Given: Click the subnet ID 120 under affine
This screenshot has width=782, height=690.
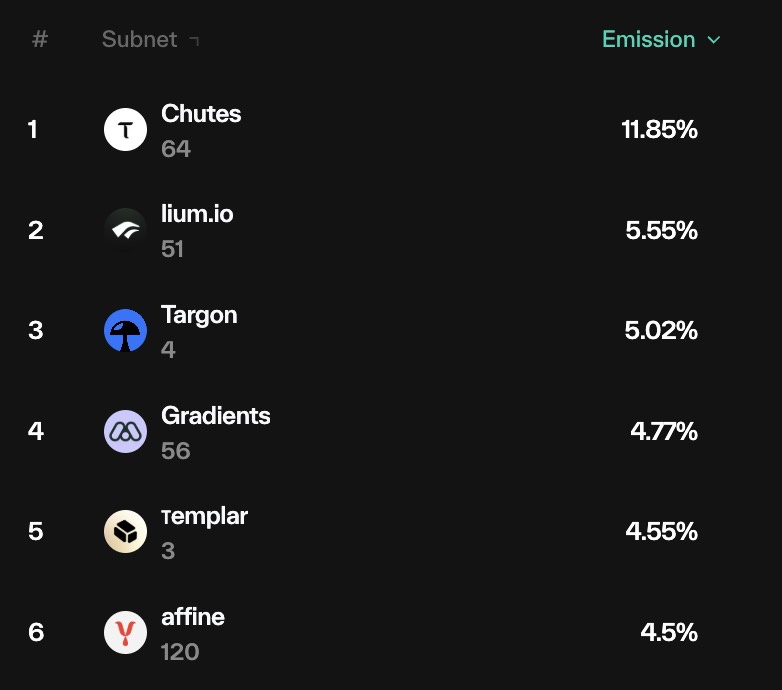Looking at the screenshot, I should (x=180, y=652).
